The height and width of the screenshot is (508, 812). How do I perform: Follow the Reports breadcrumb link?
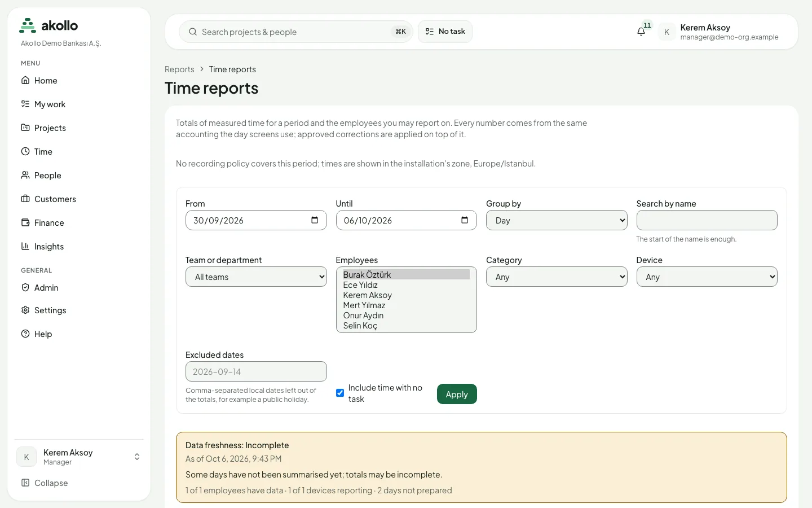coord(179,69)
